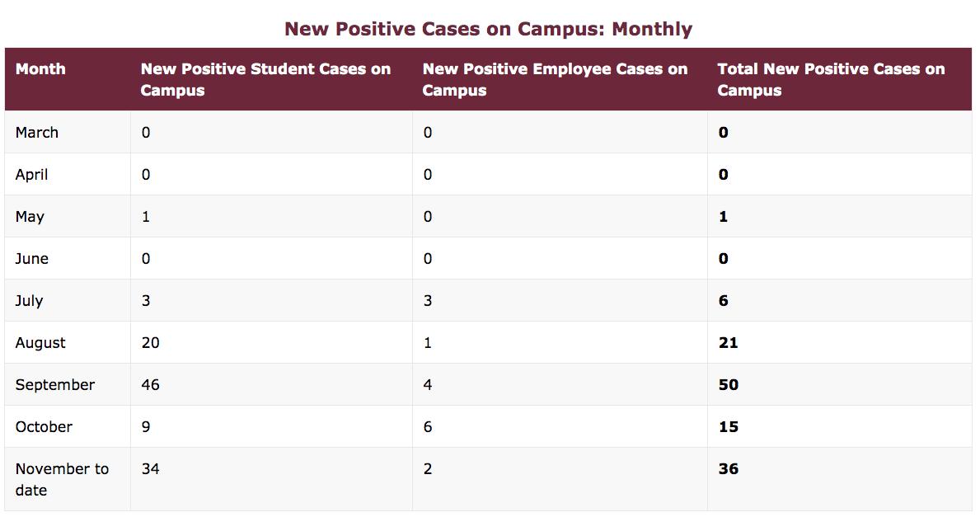Screen dimensions: 980x531
Task: Click the "Month" column header
Action: point(40,69)
